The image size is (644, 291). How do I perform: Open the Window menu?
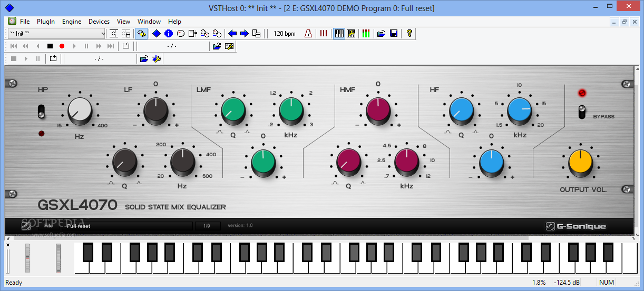149,22
